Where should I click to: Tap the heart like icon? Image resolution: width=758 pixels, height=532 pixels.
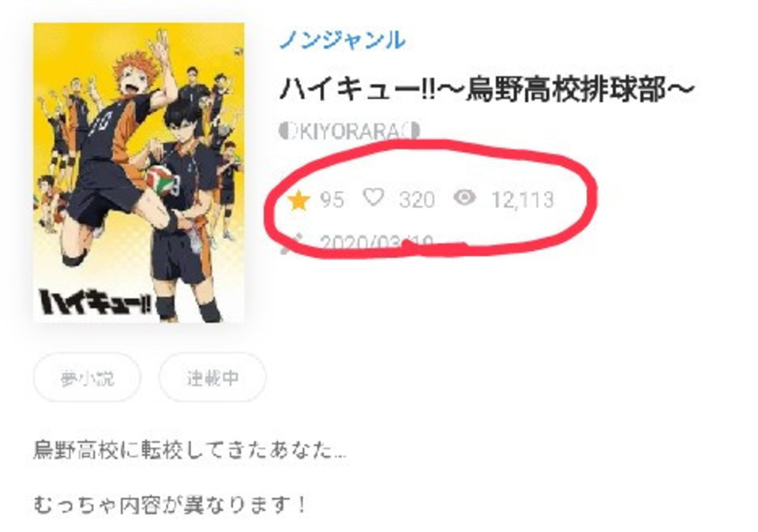(373, 197)
